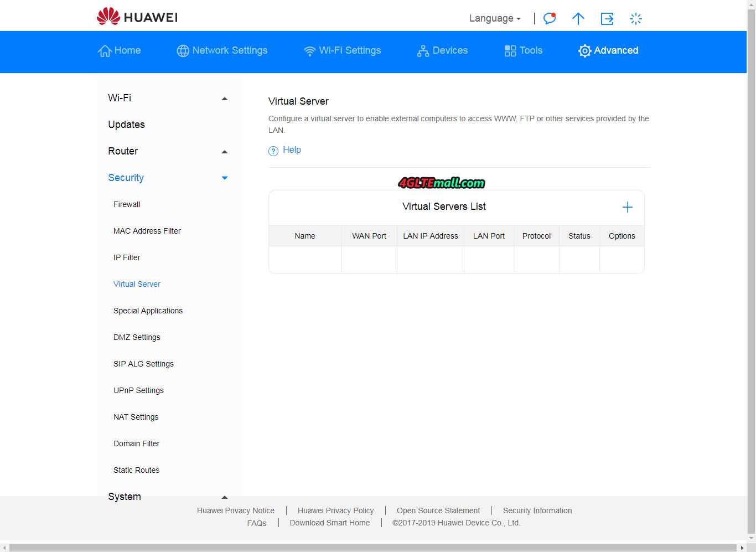Open the Huawei Privacy Policy link
756x552 pixels.
(335, 510)
